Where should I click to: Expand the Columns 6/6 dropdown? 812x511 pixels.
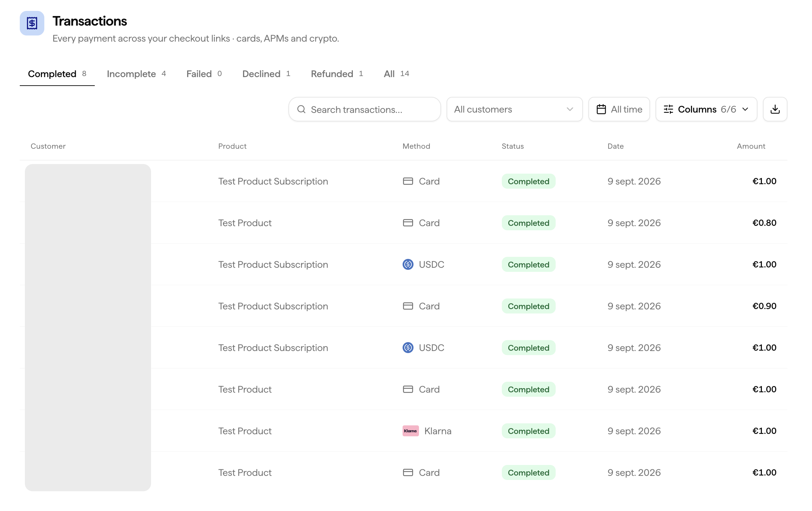click(x=706, y=109)
